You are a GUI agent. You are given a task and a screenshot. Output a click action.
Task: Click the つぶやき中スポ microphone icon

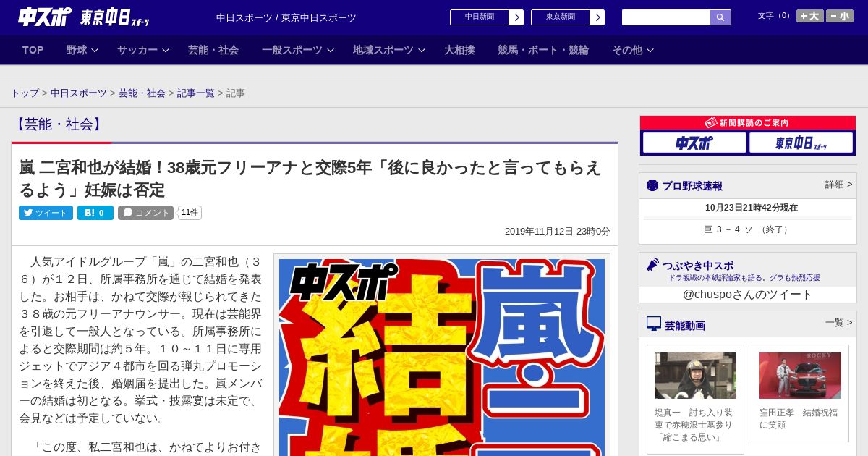point(652,265)
